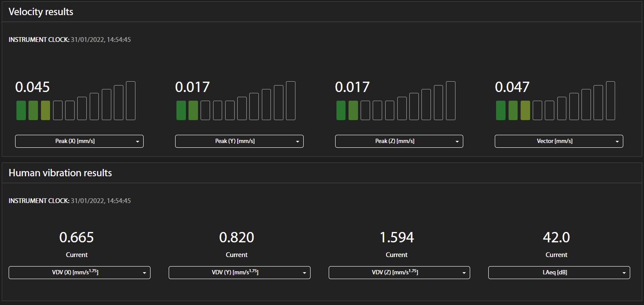Open the VDV (X) metric selector

[79, 273]
